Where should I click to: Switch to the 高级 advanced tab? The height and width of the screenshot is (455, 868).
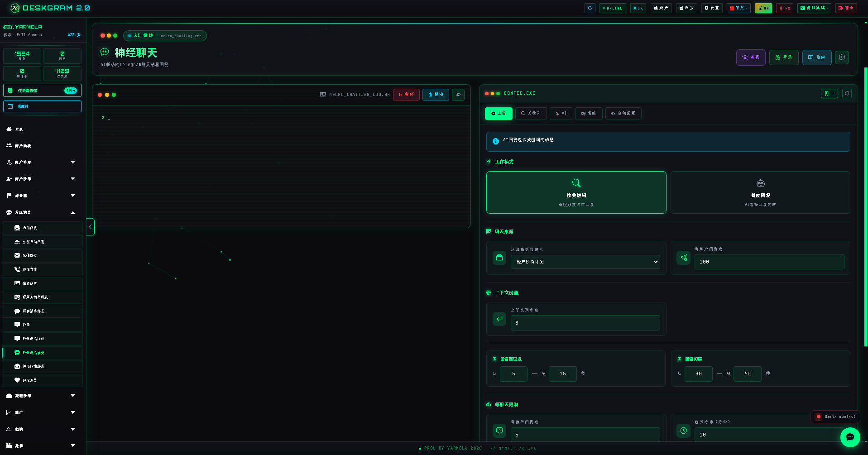pos(589,114)
